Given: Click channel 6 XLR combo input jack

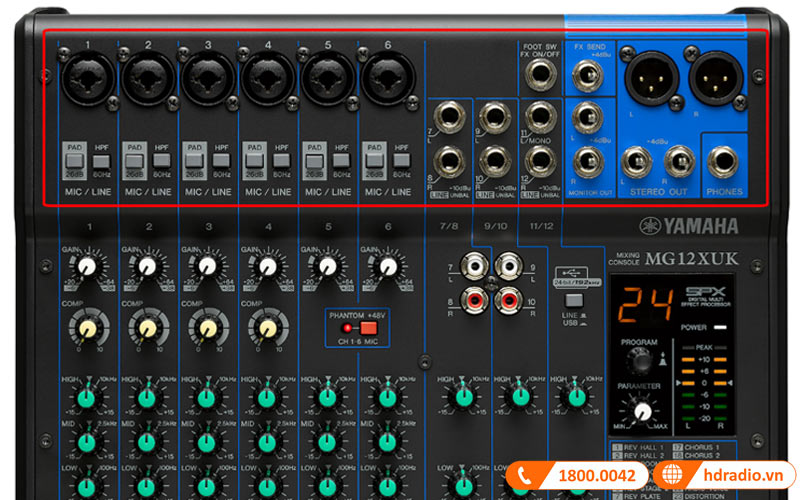Looking at the screenshot, I should (x=388, y=78).
